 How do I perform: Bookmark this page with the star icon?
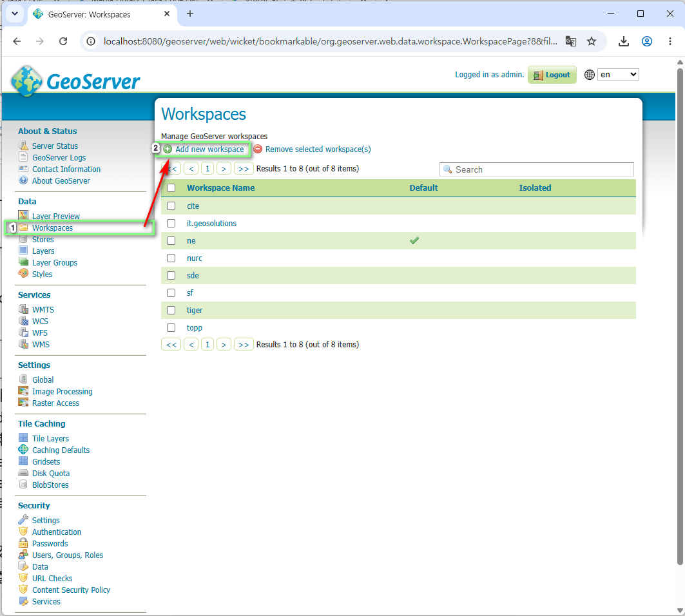591,41
